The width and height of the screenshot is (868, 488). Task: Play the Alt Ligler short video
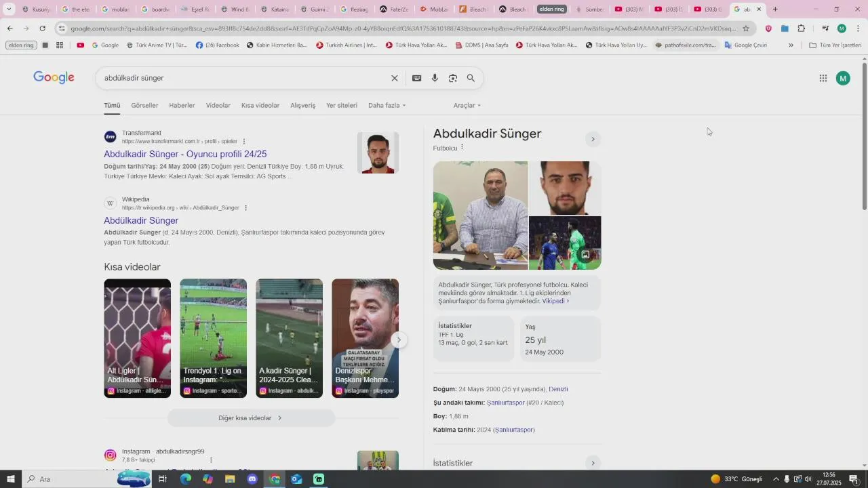pyautogui.click(x=137, y=338)
